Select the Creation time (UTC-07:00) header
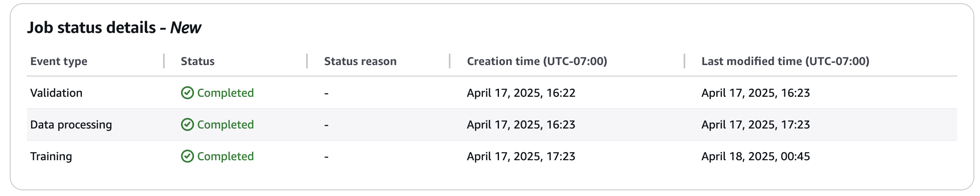This screenshot has height=196, width=980. pyautogui.click(x=537, y=61)
